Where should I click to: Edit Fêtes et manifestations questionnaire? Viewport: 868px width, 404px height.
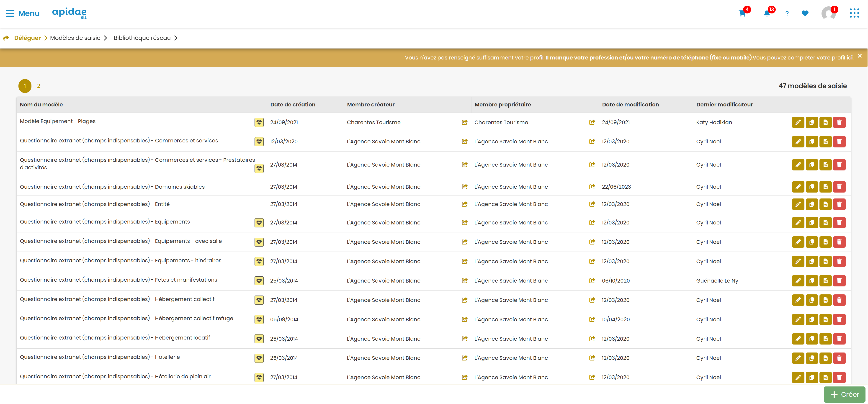tap(798, 281)
